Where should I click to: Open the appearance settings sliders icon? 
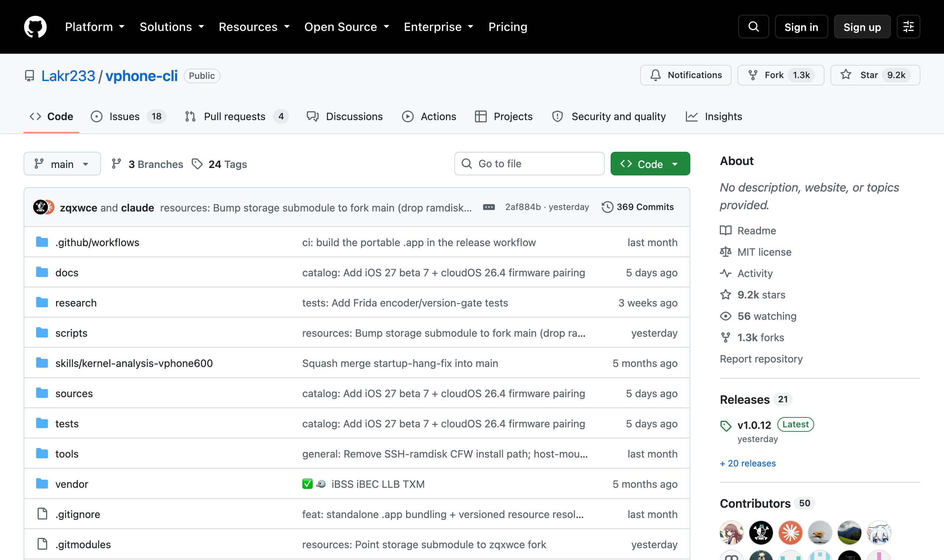pos(908,27)
